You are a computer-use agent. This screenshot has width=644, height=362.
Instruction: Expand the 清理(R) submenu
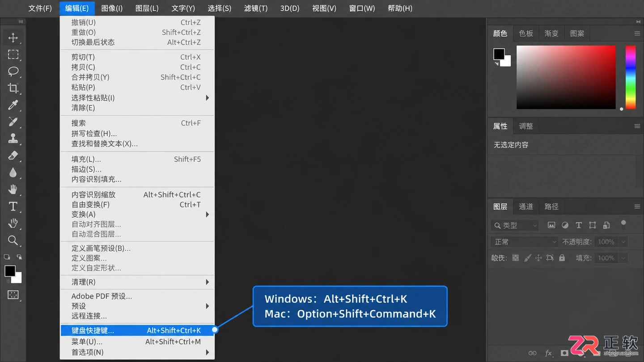click(x=137, y=282)
